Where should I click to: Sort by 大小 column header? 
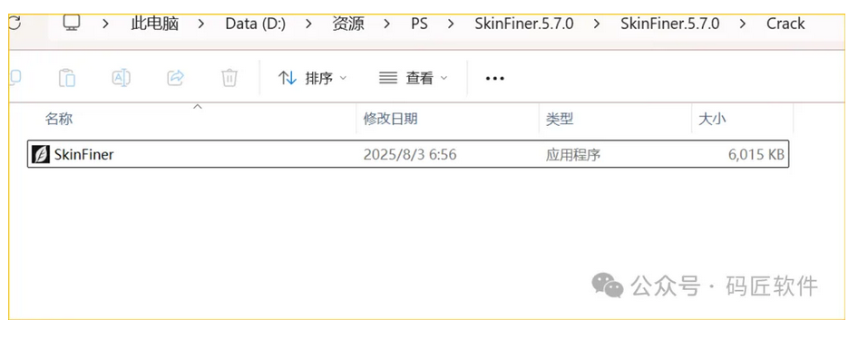click(x=712, y=119)
